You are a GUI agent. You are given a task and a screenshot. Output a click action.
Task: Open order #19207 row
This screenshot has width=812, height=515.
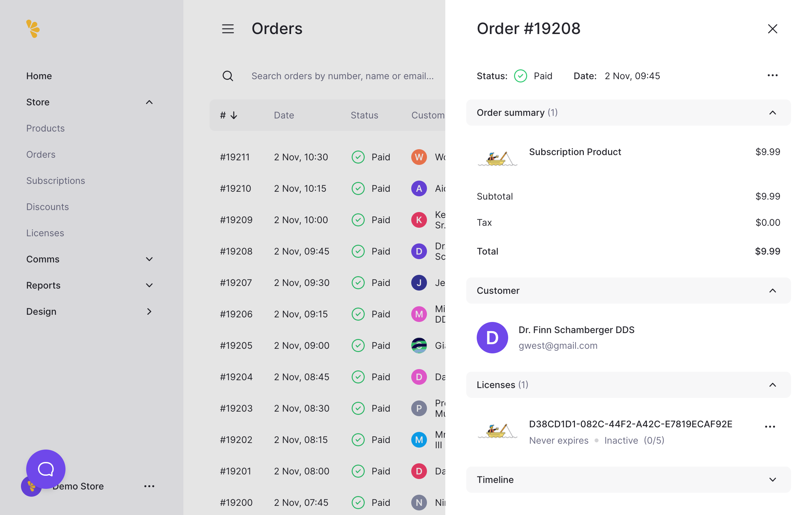pos(327,282)
